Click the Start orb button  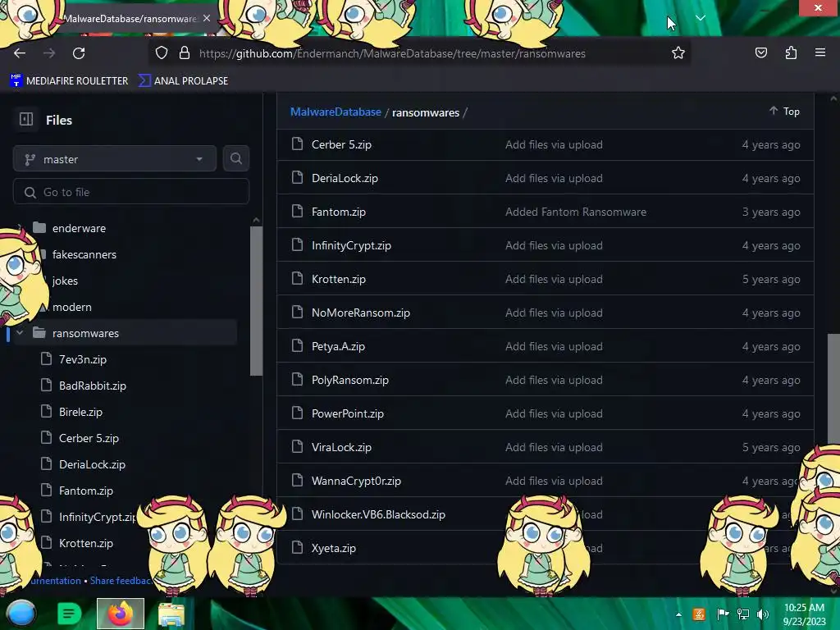pyautogui.click(x=21, y=614)
